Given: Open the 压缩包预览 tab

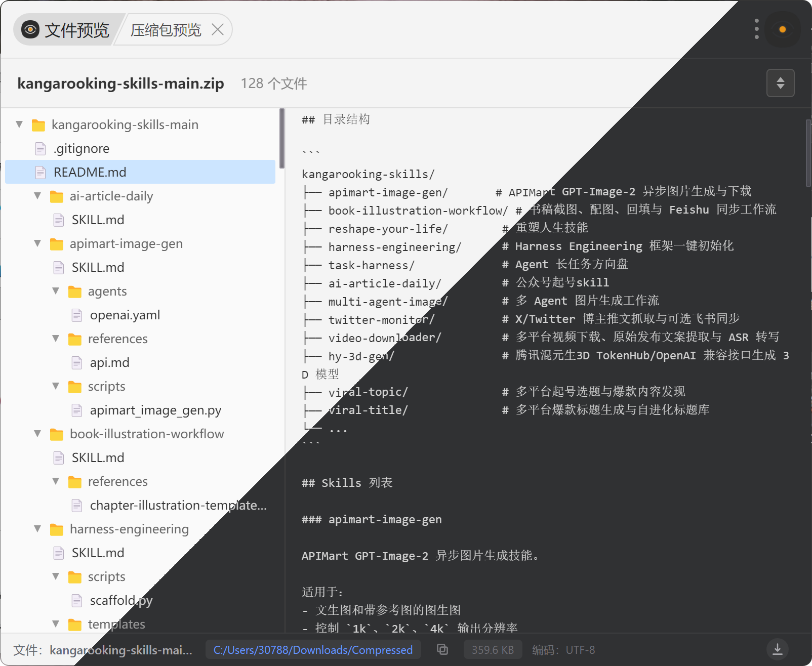Looking at the screenshot, I should 166,30.
